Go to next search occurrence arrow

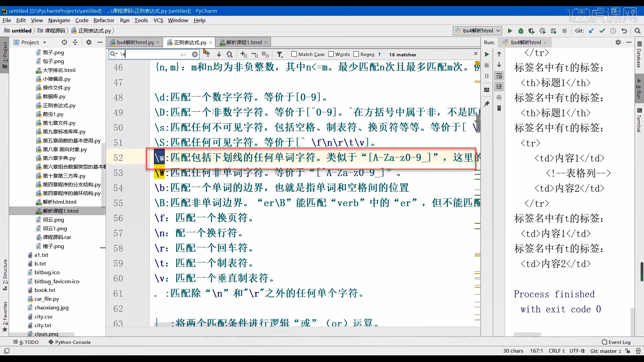pos(219,54)
